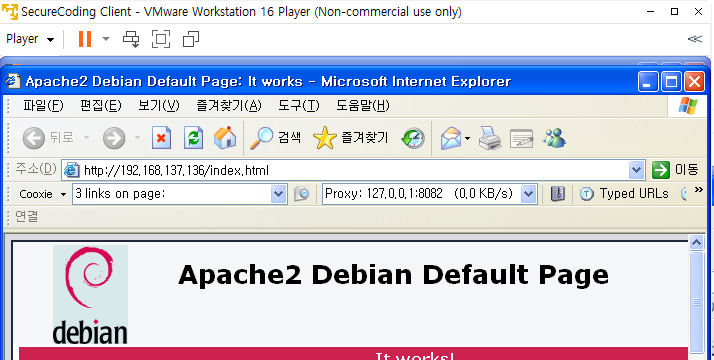This screenshot has height=360, width=714.
Task: Click the VMware Workstation Player title icon
Action: (x=10, y=12)
